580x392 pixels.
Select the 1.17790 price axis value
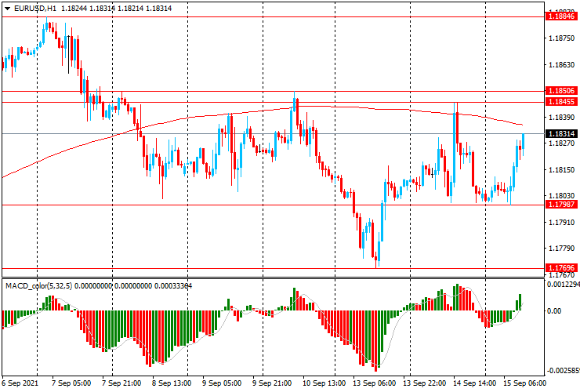(x=562, y=248)
